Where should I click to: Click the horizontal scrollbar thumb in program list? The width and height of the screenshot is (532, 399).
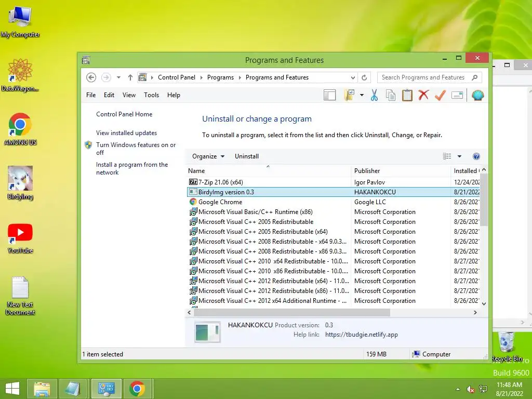pos(292,312)
